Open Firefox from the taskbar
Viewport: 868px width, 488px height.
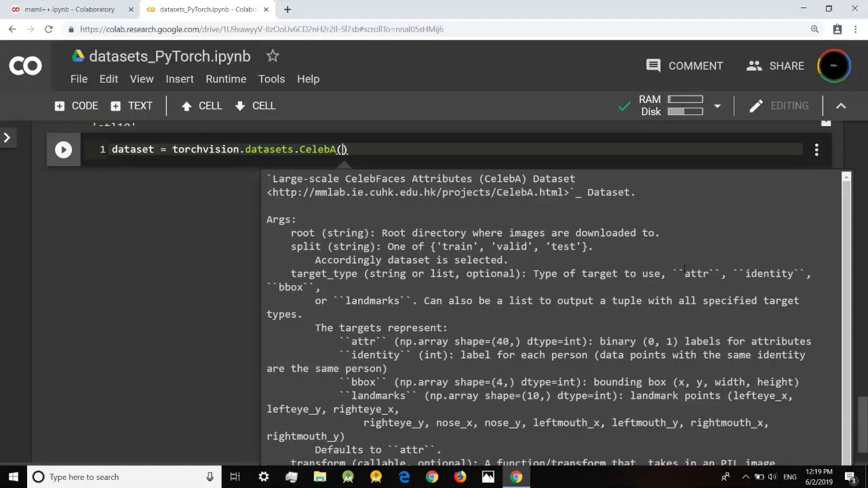pyautogui.click(x=460, y=477)
